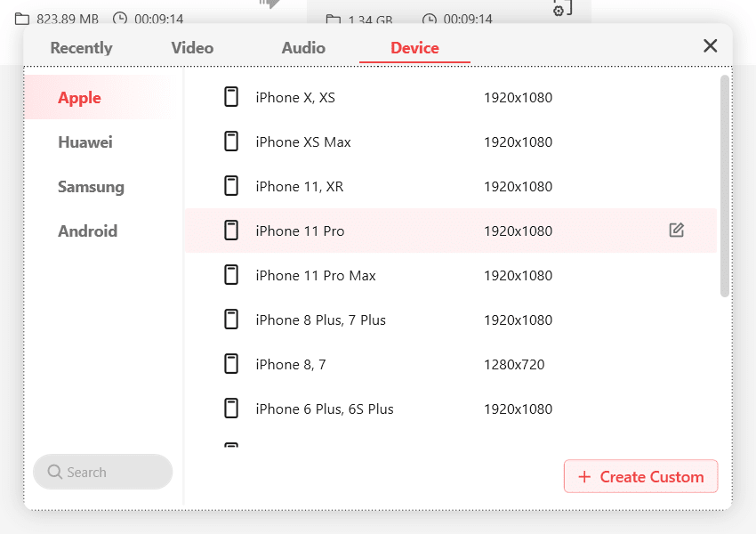Click 1920x1080 resolution of iPhone 11 Pro Max
Viewport: 756px width, 534px height.
click(x=518, y=276)
